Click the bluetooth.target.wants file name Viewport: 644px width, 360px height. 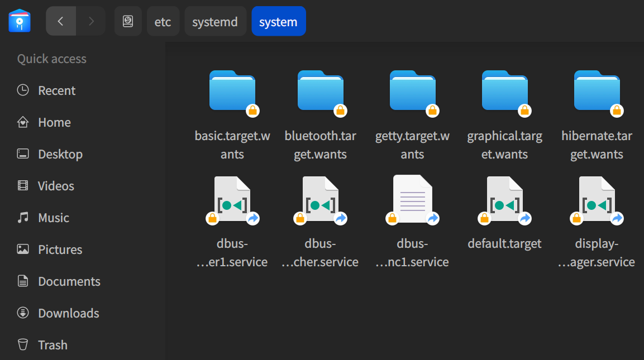tap(321, 145)
